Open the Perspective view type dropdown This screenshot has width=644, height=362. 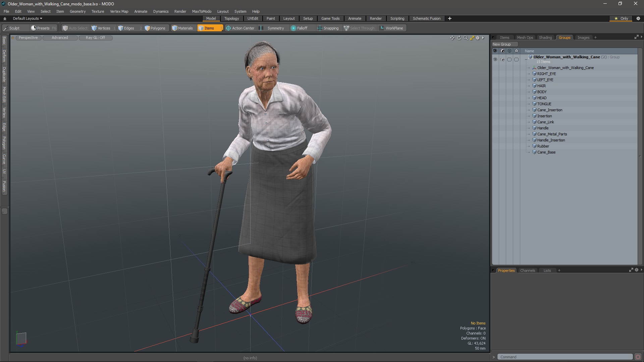28,38
